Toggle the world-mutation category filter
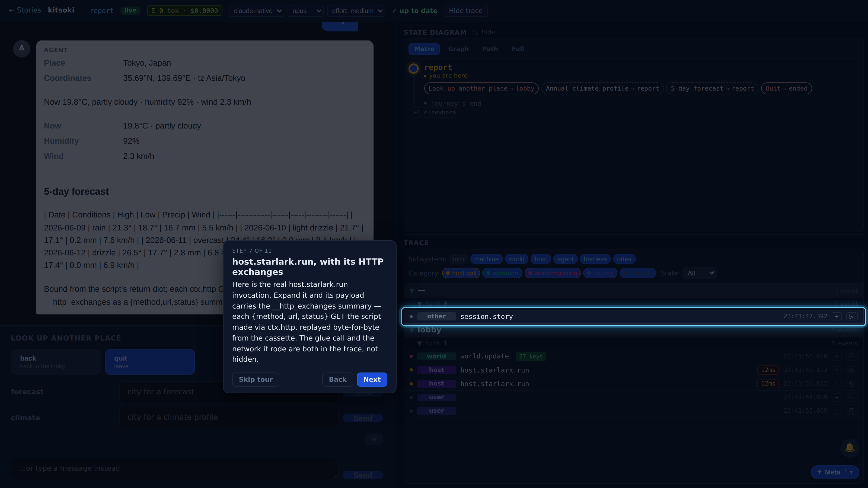 coord(553,273)
